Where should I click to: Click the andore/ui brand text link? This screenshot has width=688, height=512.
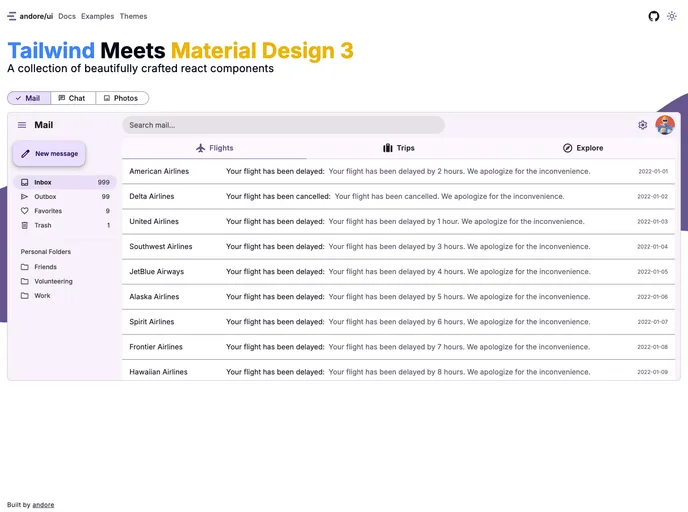coord(36,16)
